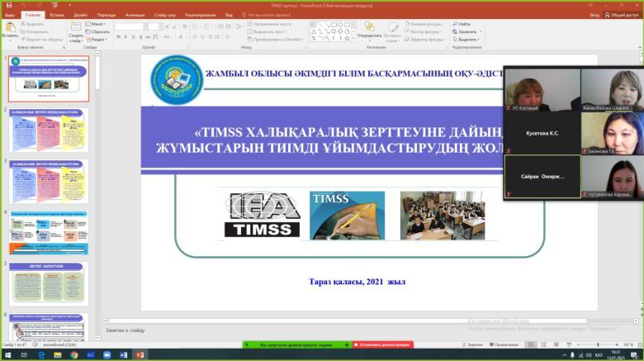Switch to Слайд-шоу tab

pyautogui.click(x=165, y=15)
